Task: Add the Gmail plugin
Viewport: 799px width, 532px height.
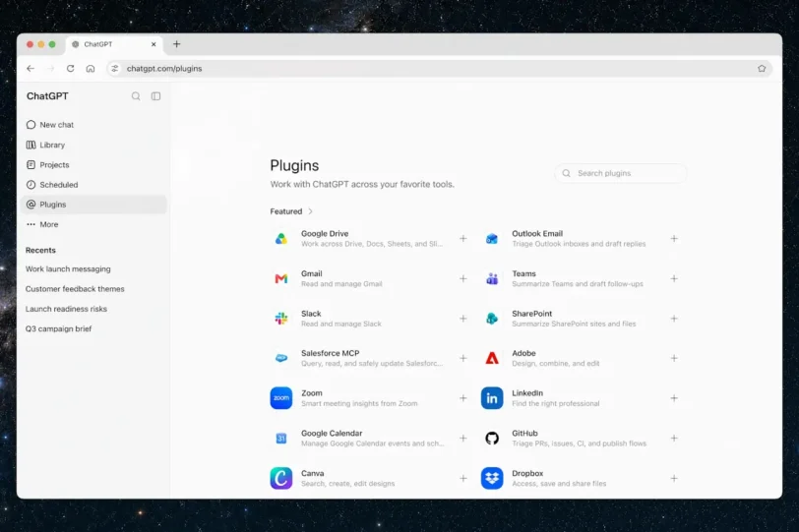Action: 462,278
